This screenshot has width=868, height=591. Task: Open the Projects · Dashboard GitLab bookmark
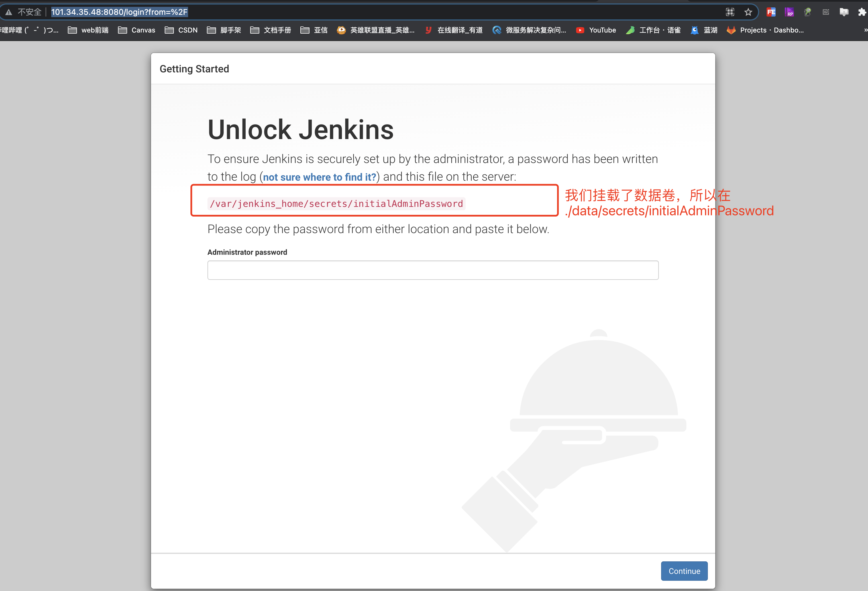coord(765,30)
